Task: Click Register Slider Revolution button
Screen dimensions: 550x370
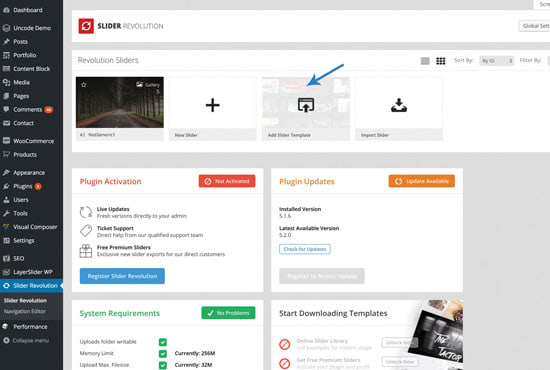Action: (x=122, y=276)
